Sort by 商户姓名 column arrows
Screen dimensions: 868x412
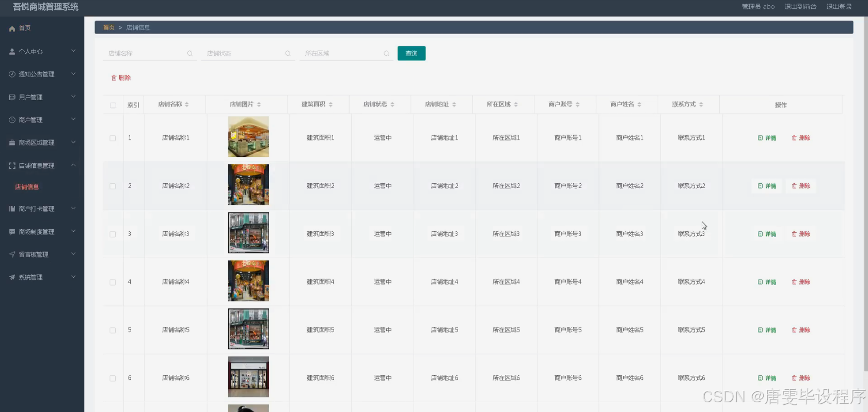(639, 104)
